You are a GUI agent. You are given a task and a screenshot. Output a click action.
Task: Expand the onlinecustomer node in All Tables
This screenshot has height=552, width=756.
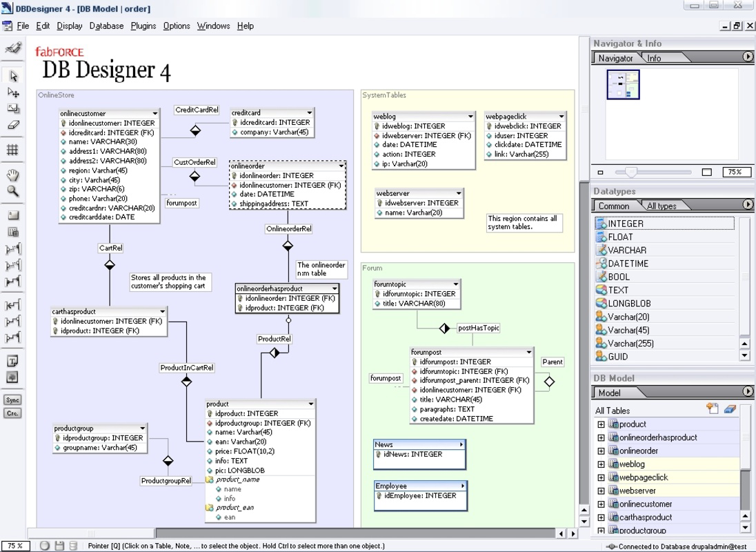click(x=601, y=504)
